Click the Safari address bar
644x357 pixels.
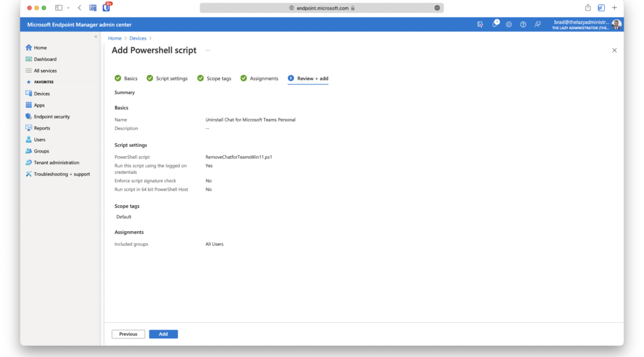pos(321,8)
